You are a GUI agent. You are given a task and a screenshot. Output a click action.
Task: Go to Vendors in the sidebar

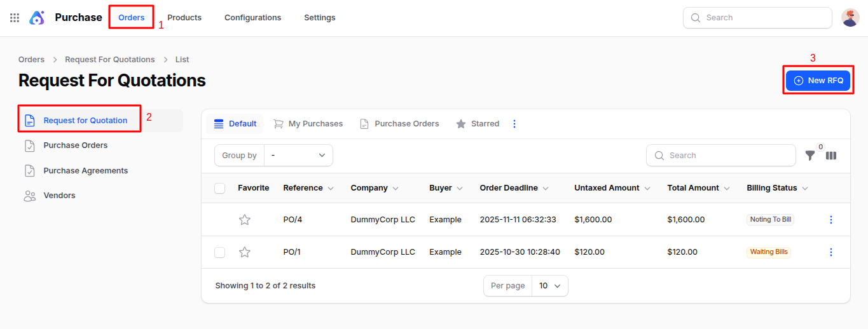59,196
